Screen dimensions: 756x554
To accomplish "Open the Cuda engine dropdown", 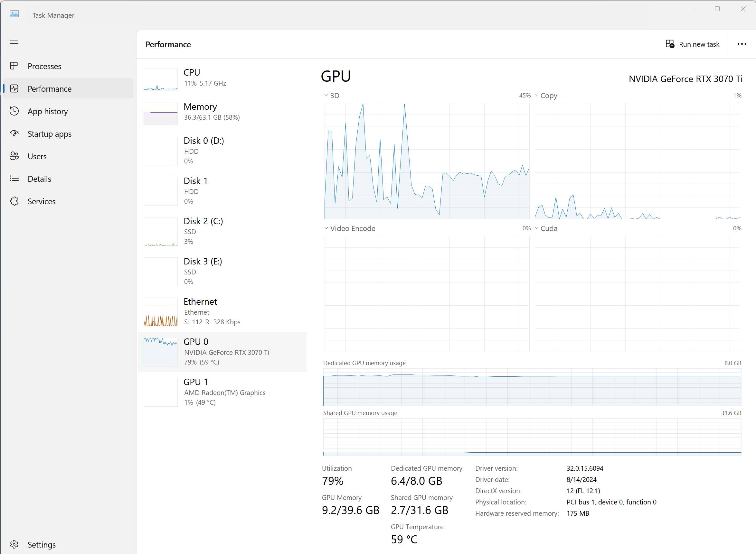I will [546, 228].
